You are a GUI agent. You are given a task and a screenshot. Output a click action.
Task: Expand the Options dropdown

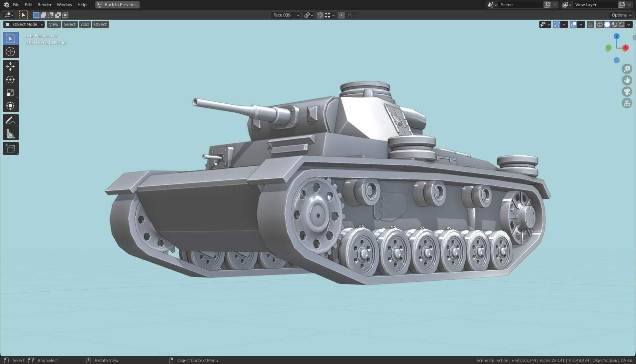coord(621,15)
